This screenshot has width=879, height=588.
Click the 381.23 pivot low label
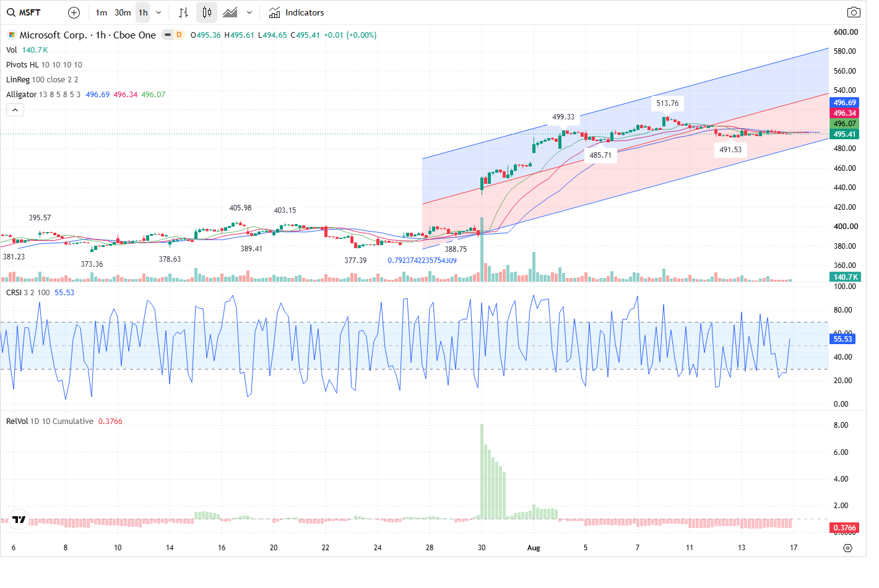tap(14, 257)
